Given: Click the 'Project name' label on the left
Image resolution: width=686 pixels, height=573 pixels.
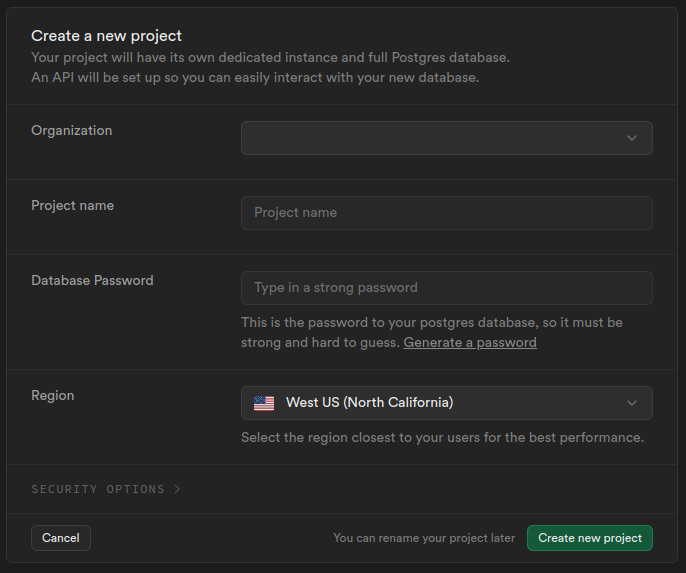Looking at the screenshot, I should pyautogui.click(x=73, y=206).
